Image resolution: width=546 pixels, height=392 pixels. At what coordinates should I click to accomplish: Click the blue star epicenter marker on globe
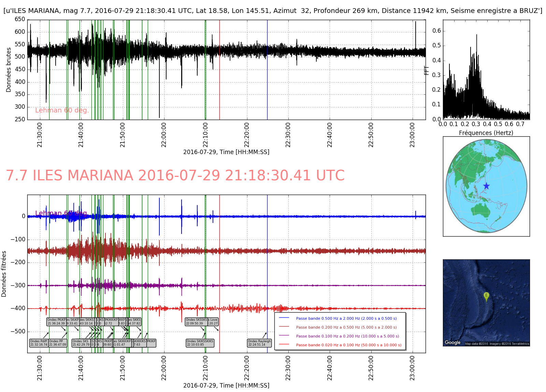[486, 186]
